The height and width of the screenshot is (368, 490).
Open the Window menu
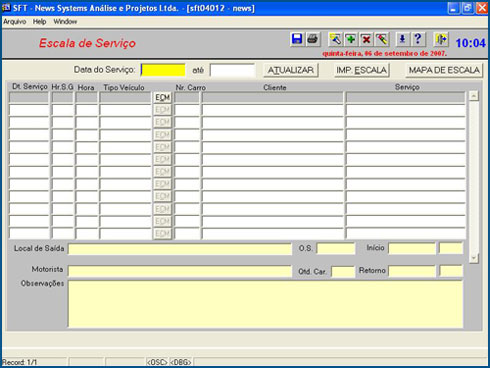point(65,22)
